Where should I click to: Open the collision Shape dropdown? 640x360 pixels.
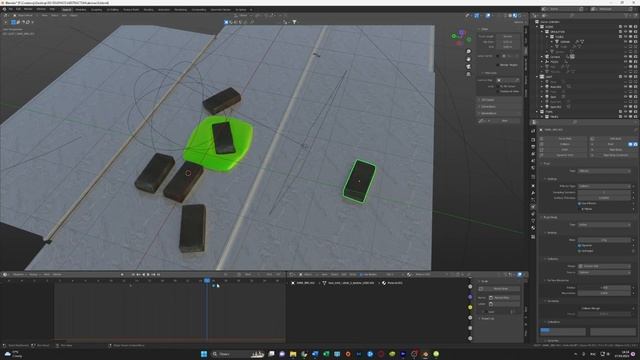[604, 266]
